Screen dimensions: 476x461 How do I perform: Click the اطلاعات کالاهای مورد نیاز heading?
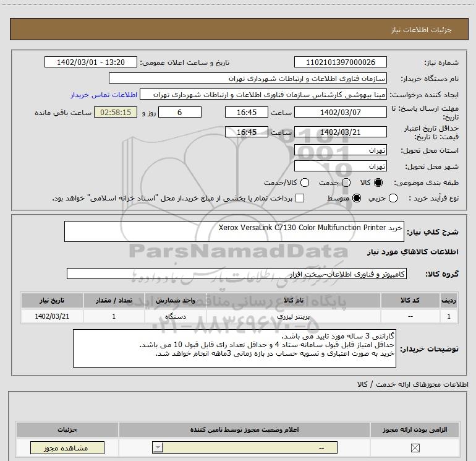click(x=412, y=252)
